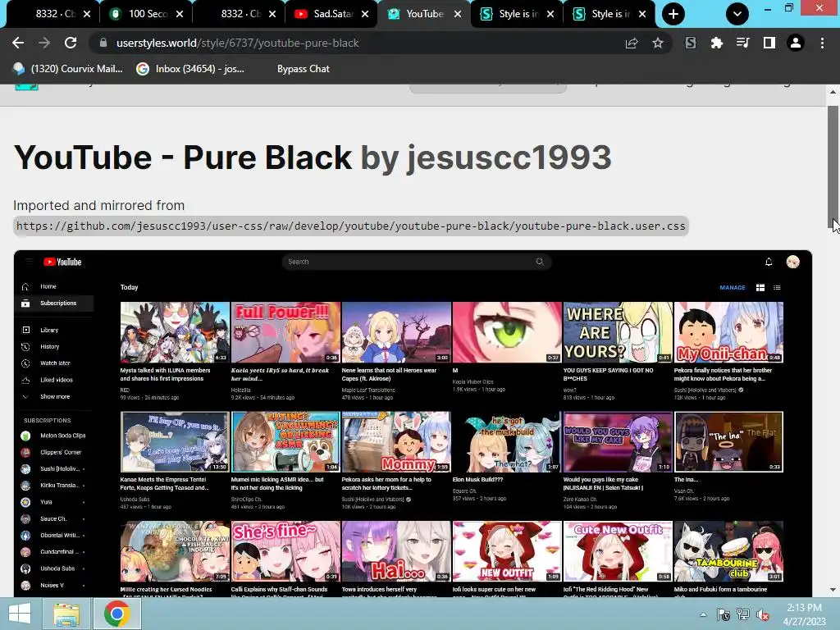Click the WHERE ARE YOURS? thumbnail

pos(618,332)
